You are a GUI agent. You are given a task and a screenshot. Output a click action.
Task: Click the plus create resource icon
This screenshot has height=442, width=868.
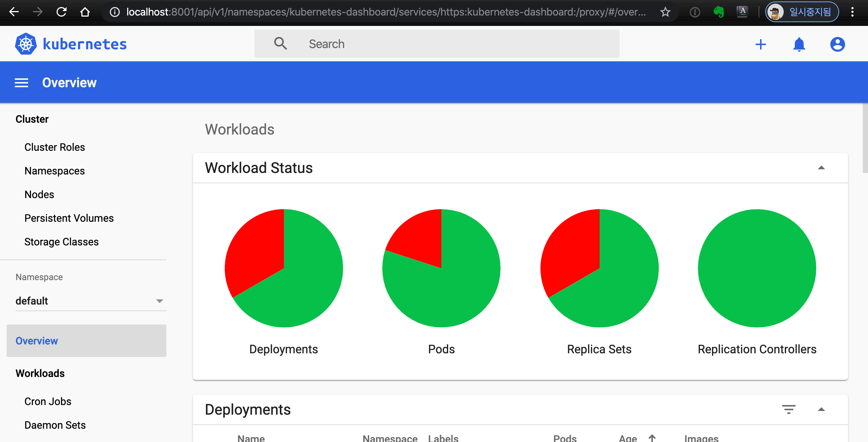[x=760, y=44]
